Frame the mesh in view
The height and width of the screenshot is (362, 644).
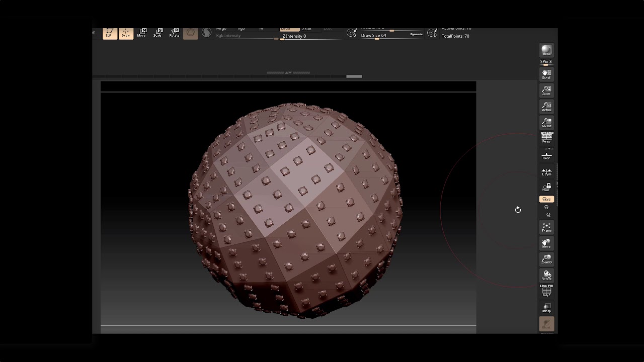click(546, 227)
